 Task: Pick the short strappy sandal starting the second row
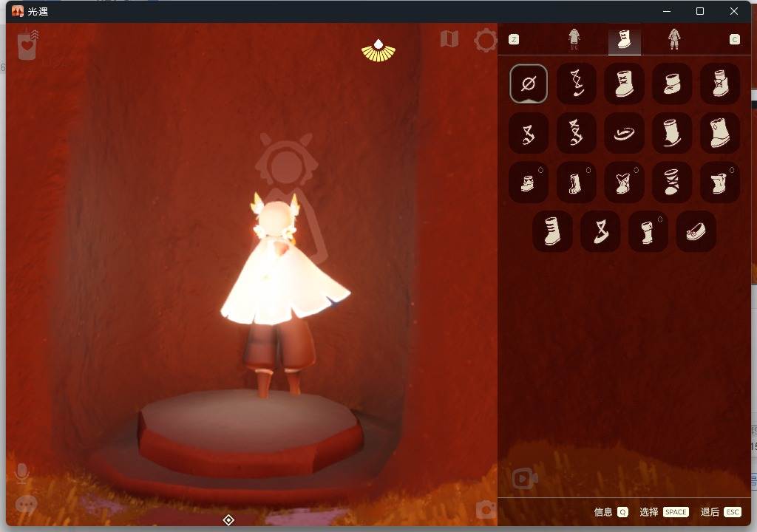click(x=528, y=133)
